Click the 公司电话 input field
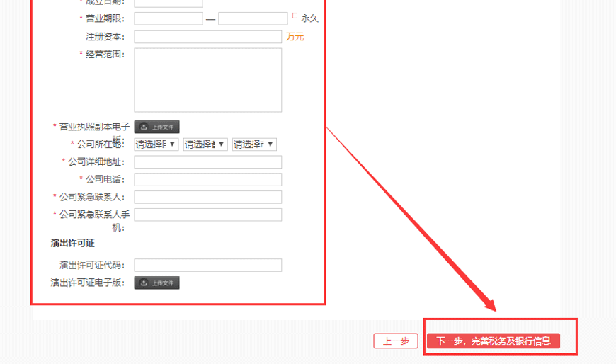 pyautogui.click(x=208, y=180)
